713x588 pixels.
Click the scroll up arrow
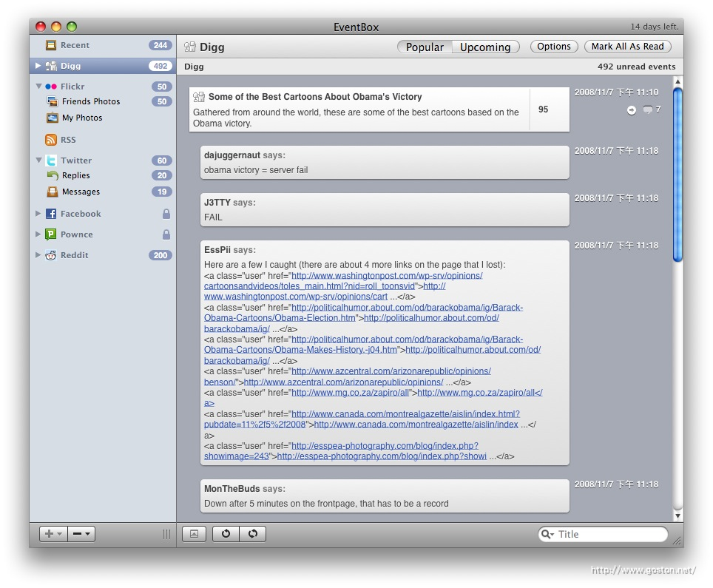[x=677, y=81]
